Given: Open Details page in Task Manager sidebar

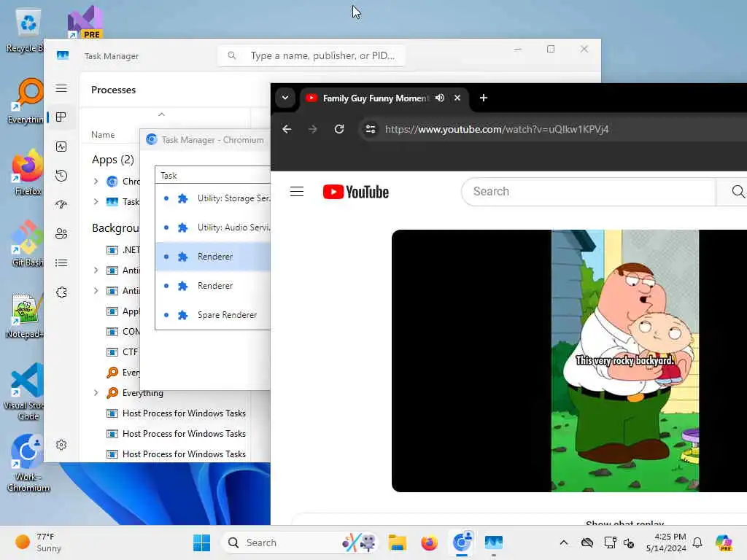Looking at the screenshot, I should click(x=61, y=262).
